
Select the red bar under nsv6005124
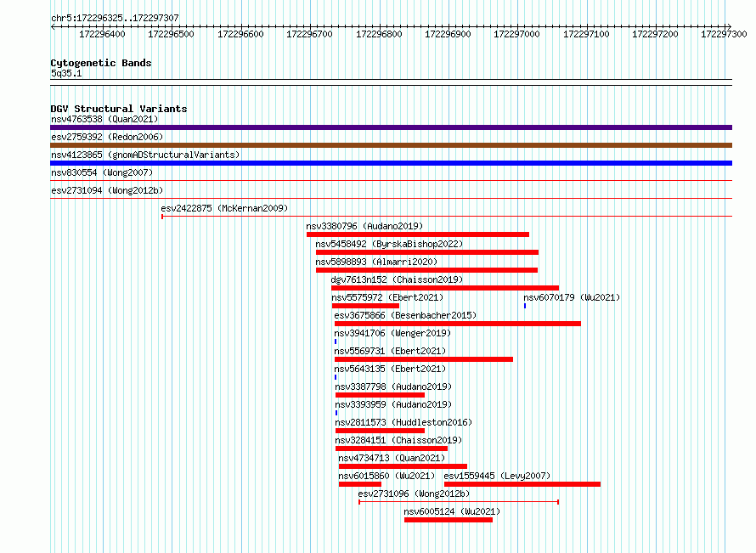[449, 520]
